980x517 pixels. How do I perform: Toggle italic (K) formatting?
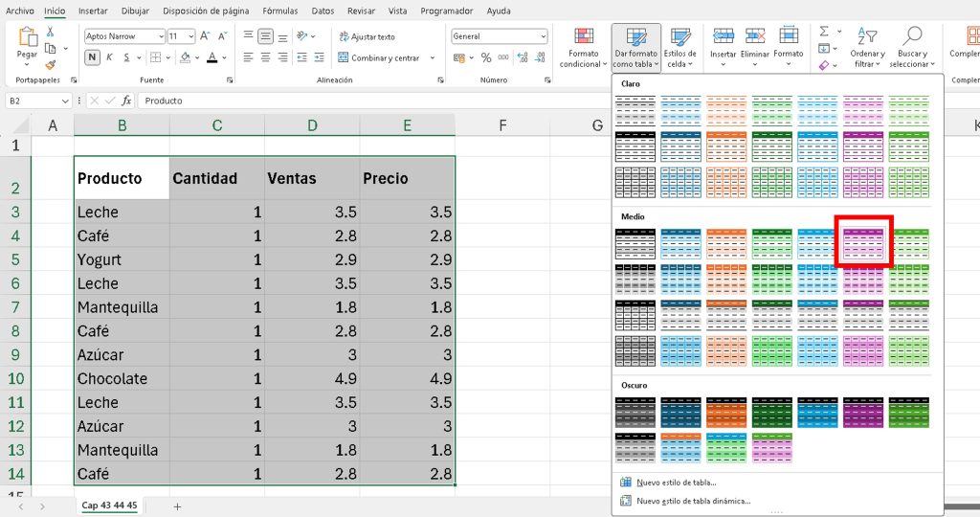click(110, 57)
